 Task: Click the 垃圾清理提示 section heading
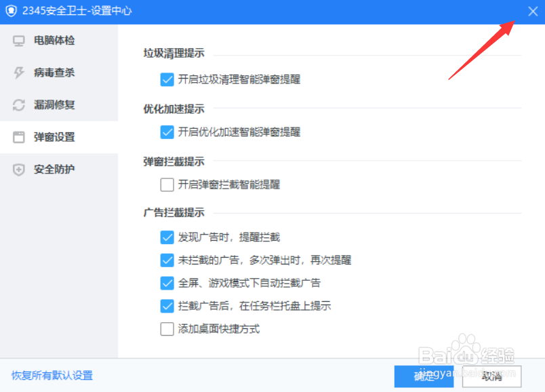174,53
